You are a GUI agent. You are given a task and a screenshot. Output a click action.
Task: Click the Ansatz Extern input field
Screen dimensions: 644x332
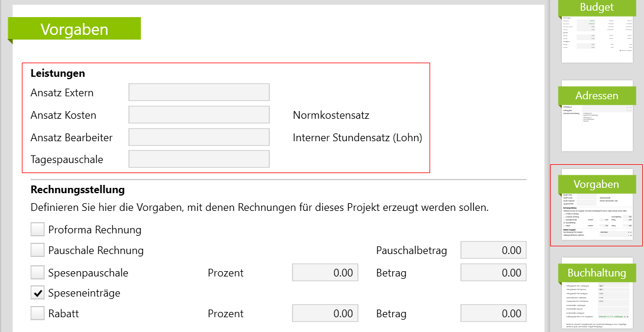(x=199, y=92)
